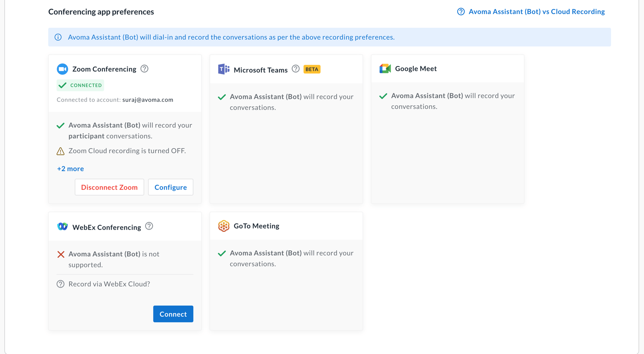Click the Zoom Cloud recording warning triangle
Image resolution: width=644 pixels, height=354 pixels.
[x=60, y=151]
